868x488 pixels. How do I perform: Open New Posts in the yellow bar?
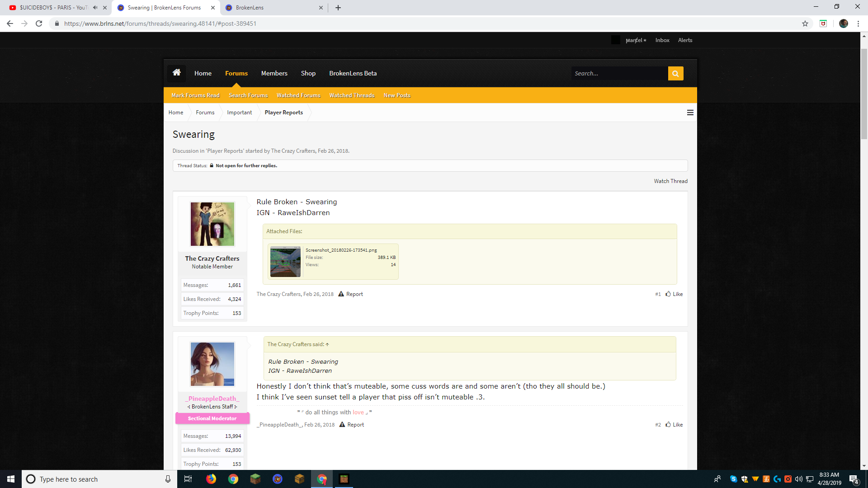tap(397, 95)
